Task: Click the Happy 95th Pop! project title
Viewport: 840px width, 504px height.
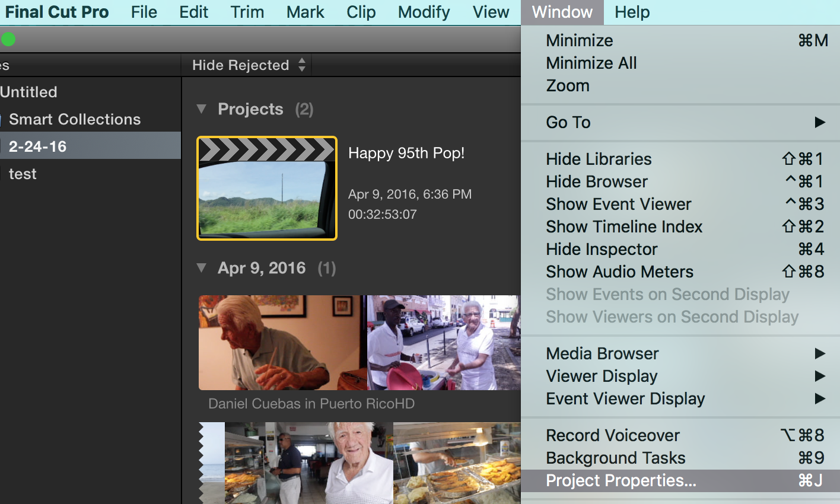Action: click(x=406, y=153)
